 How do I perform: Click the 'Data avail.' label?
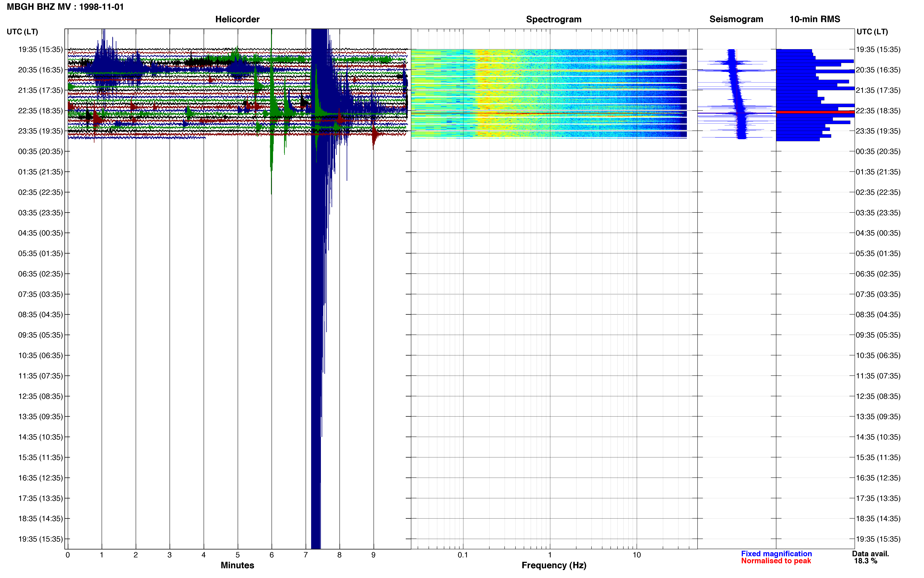coord(870,554)
